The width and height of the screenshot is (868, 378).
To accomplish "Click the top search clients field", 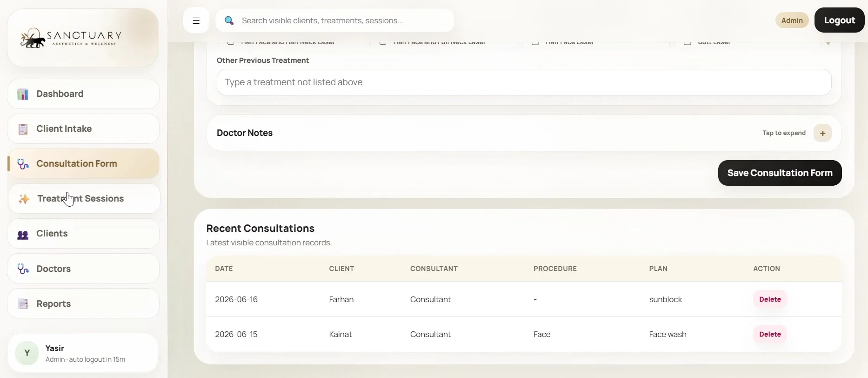I will 335,20.
